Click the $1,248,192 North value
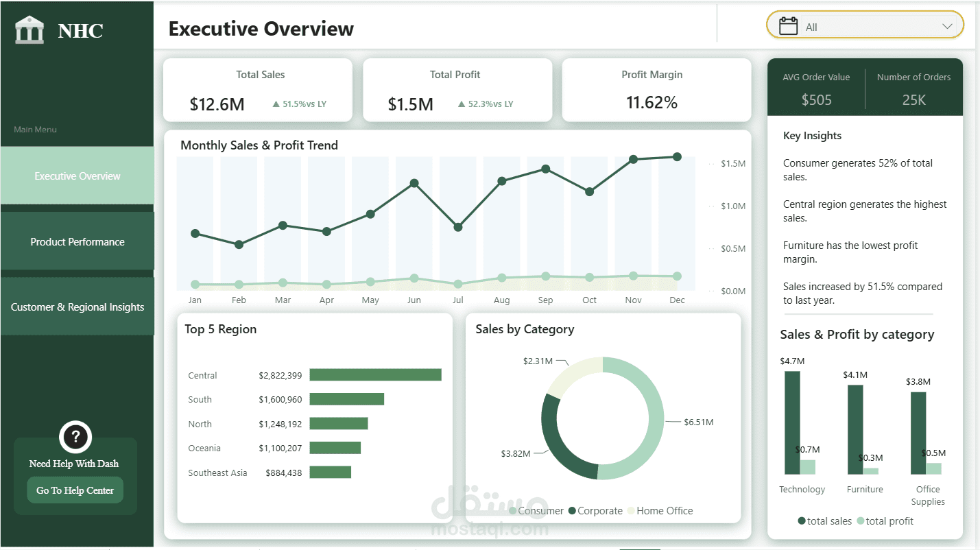This screenshot has height=550, width=980. (280, 424)
